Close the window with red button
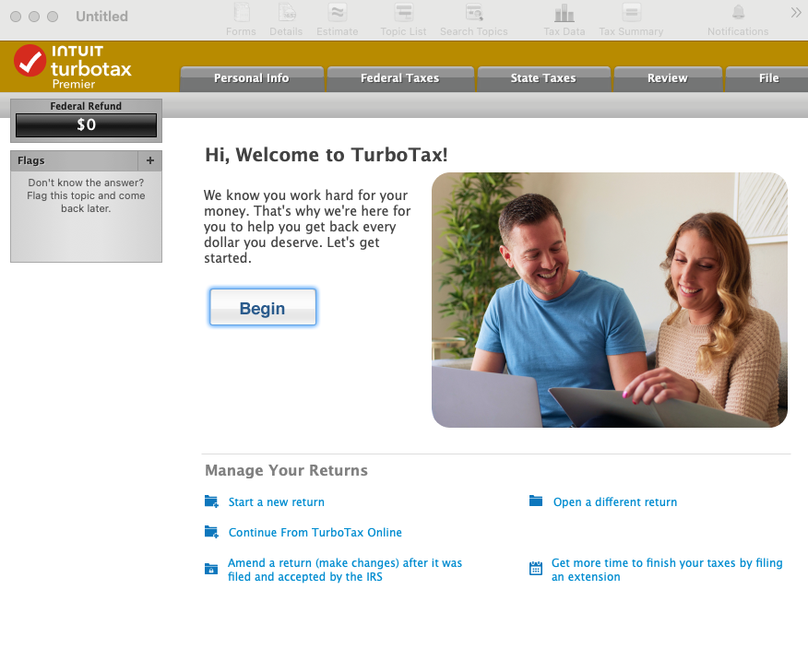This screenshot has width=808, height=672. pos(16,17)
